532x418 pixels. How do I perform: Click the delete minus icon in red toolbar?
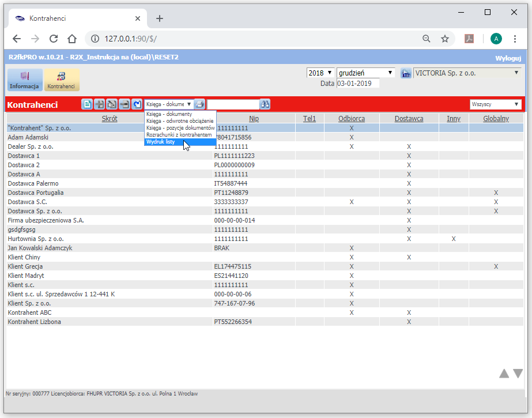click(x=124, y=104)
